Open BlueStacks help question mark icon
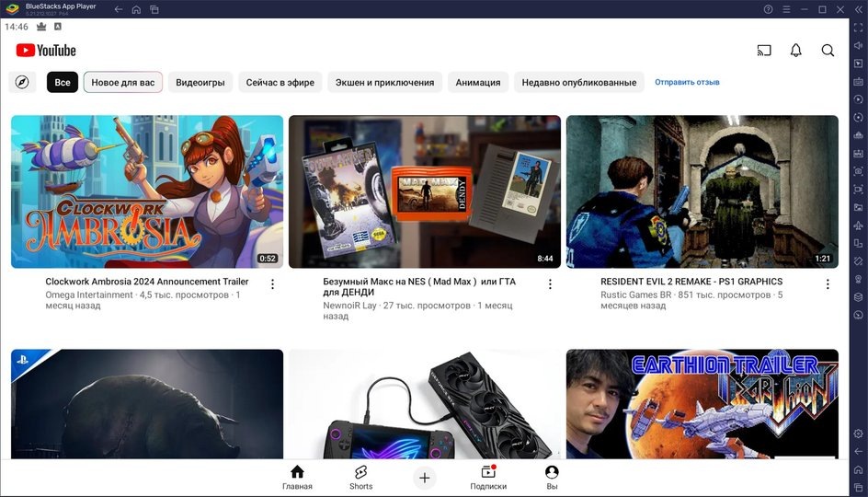This screenshot has width=868, height=497. point(769,9)
